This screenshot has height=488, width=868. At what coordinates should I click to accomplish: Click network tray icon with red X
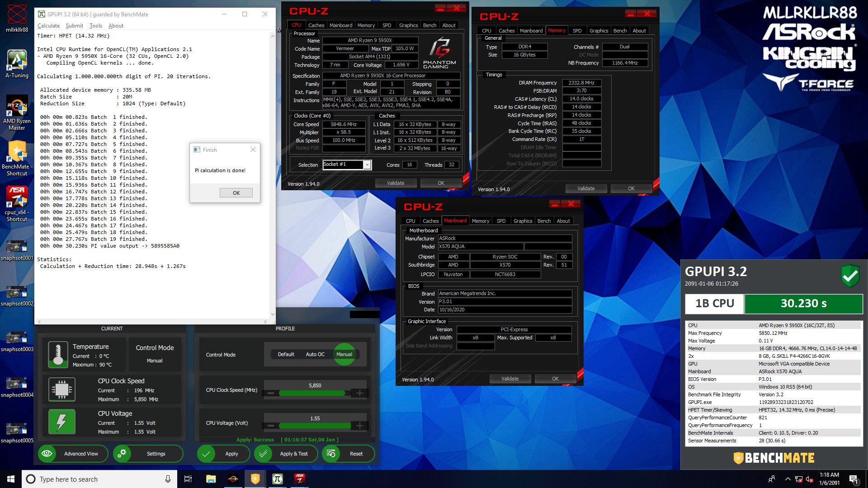coord(799,479)
